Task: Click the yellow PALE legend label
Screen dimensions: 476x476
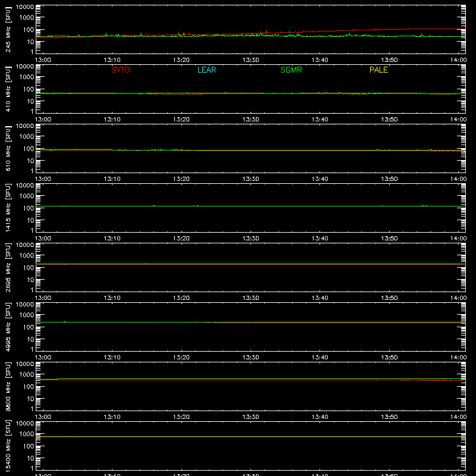Action: tap(378, 70)
